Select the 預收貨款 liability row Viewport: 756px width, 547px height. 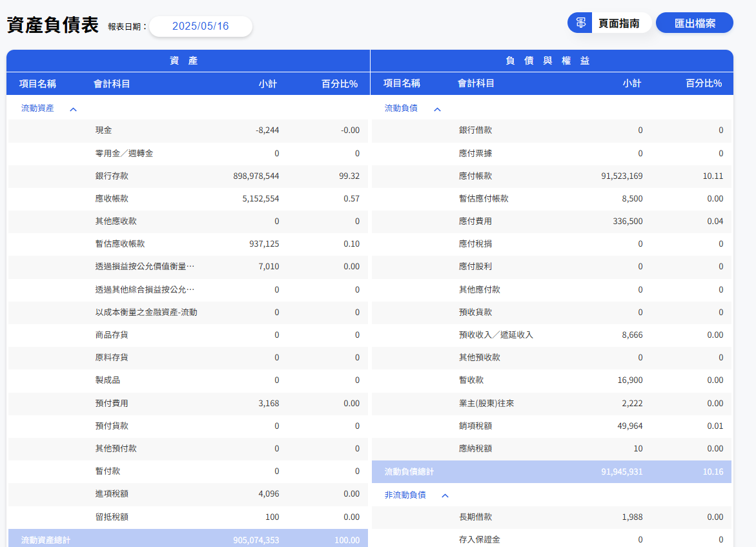point(551,313)
